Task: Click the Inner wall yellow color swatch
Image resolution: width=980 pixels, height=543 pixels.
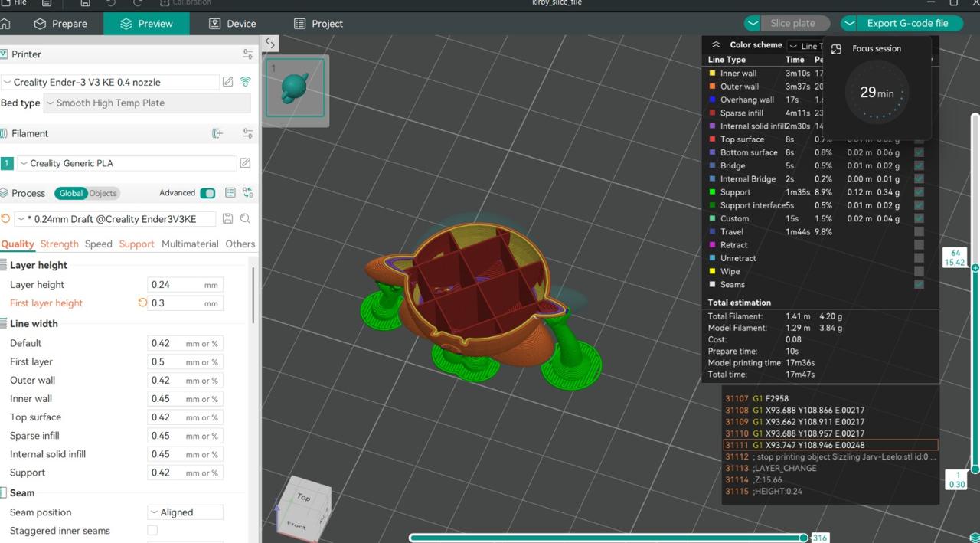Action: coord(712,74)
